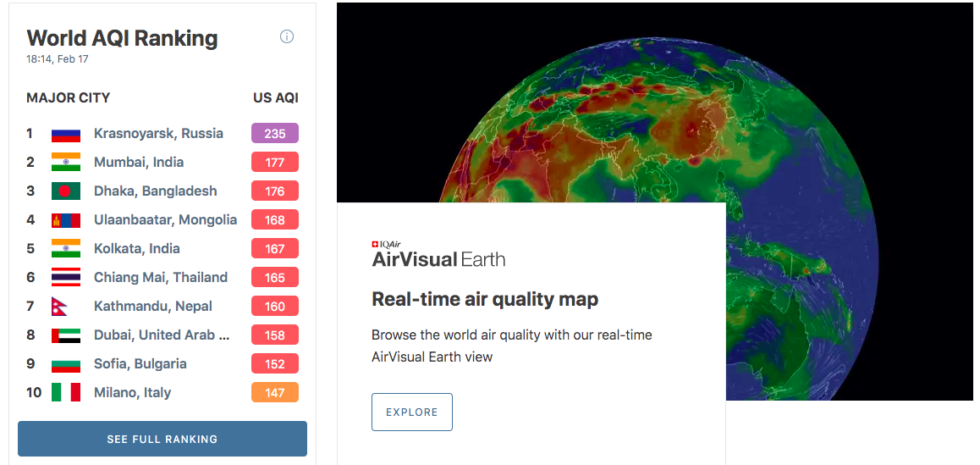Click the purple 235 AQI badge

[x=275, y=133]
